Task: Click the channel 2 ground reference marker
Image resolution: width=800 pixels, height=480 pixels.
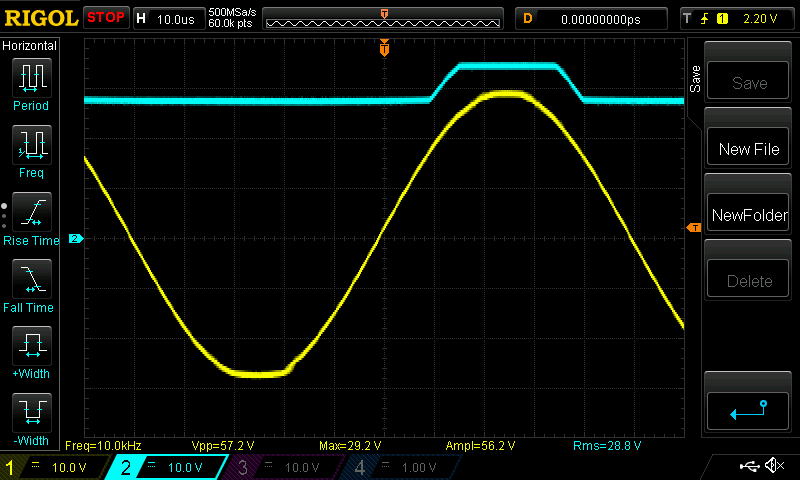Action: (76, 238)
